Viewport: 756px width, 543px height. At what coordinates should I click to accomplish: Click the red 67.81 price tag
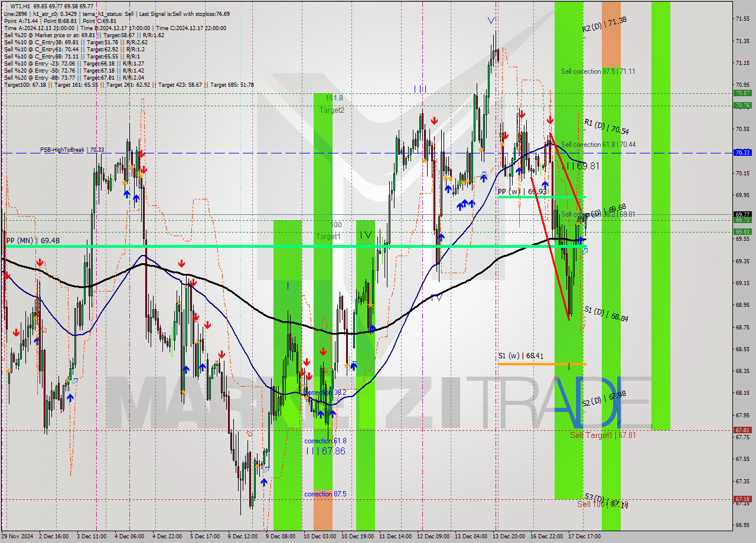pyautogui.click(x=742, y=430)
